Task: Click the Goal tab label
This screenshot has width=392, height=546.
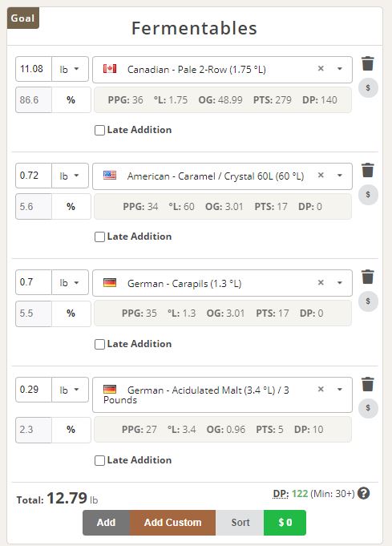Action: [x=23, y=18]
